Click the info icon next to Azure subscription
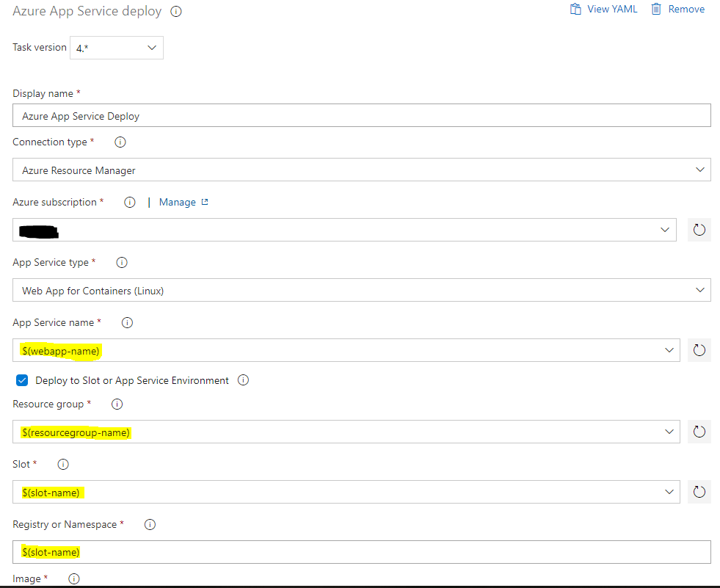The width and height of the screenshot is (720, 588). coord(130,203)
